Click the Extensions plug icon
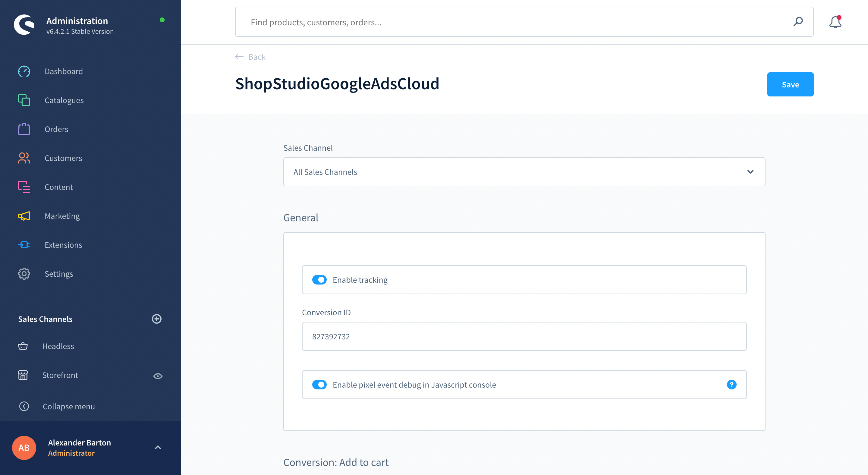The height and width of the screenshot is (475, 868). click(x=24, y=245)
